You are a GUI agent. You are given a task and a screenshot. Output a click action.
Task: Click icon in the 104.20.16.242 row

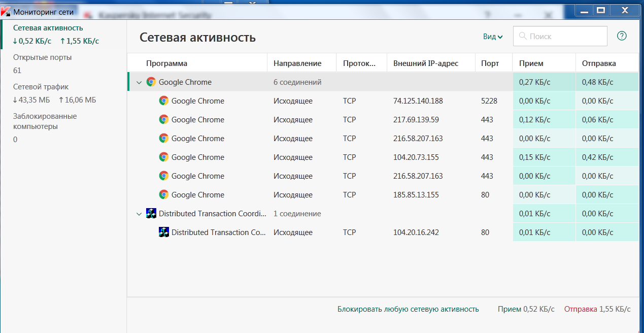click(163, 232)
